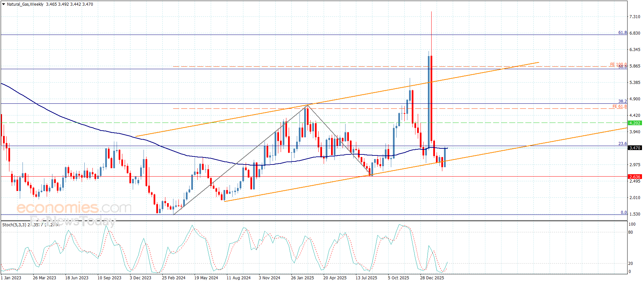Click the 28 Dec 2025 date label
Image resolution: width=644 pixels, height=282 pixels.
click(x=432, y=278)
